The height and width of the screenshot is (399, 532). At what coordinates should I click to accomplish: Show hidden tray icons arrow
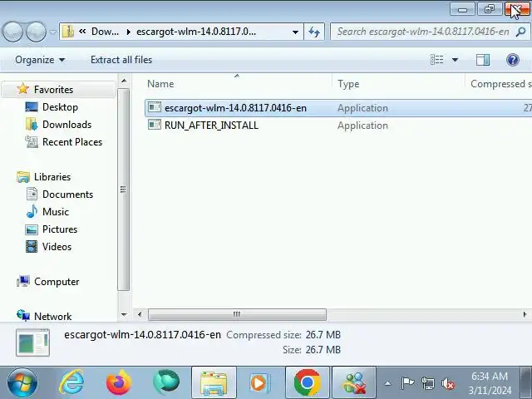[x=387, y=384]
